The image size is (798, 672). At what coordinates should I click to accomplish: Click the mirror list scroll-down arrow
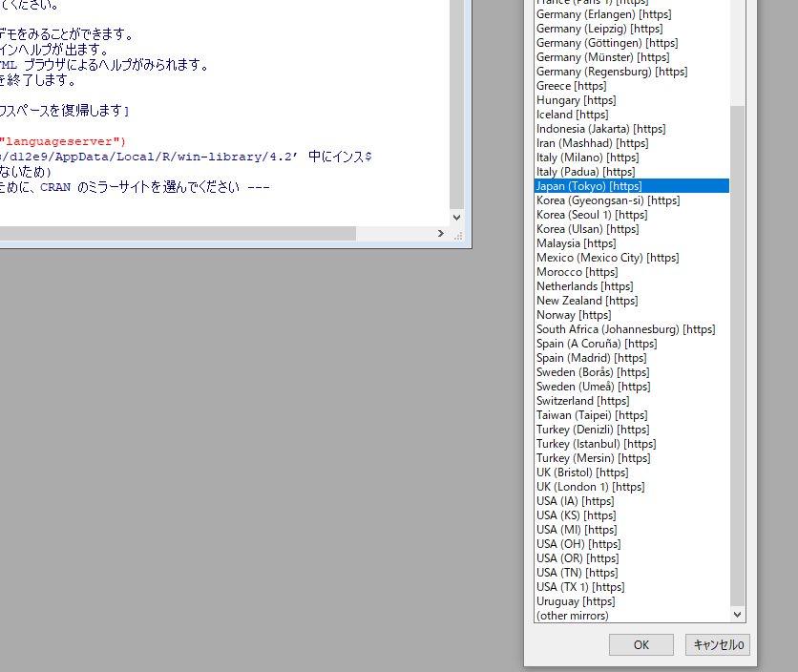point(737,614)
